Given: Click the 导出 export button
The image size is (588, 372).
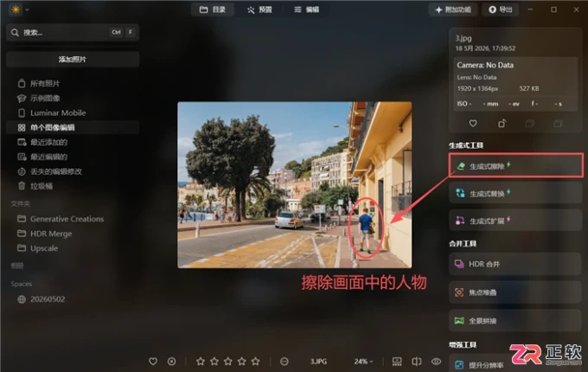Looking at the screenshot, I should click(x=501, y=10).
